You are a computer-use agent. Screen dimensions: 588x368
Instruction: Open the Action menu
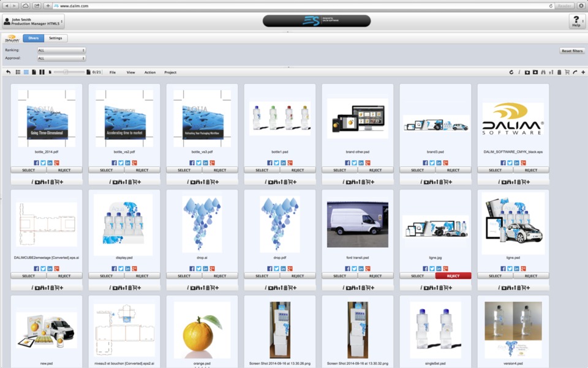[150, 72]
